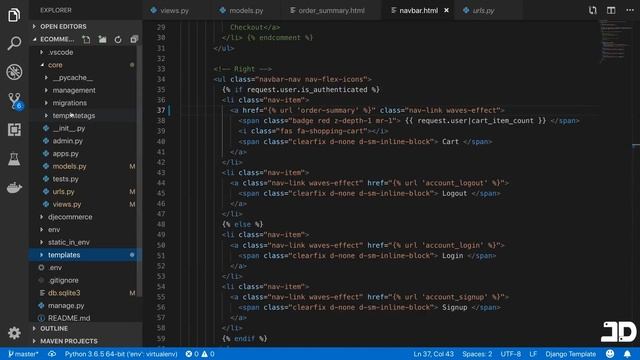Viewport: 640px width, 360px height.
Task: Create a new folder in the Explorer header
Action: (102, 39)
